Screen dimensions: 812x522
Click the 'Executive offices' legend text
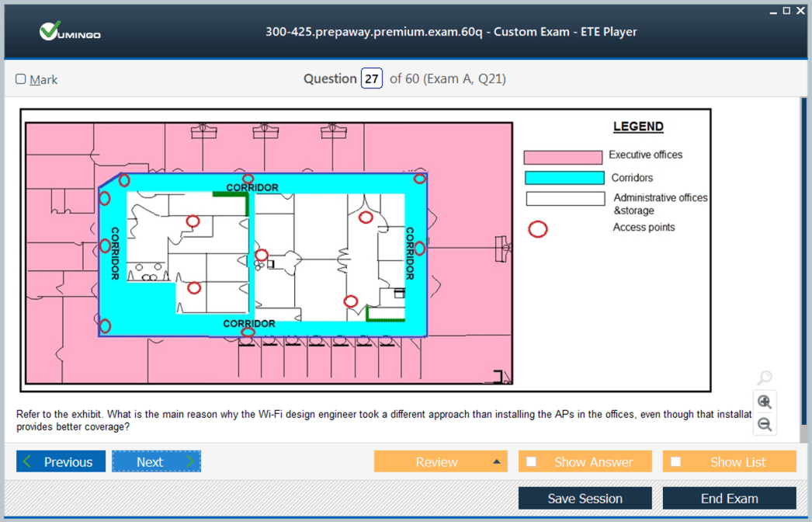[x=645, y=155]
